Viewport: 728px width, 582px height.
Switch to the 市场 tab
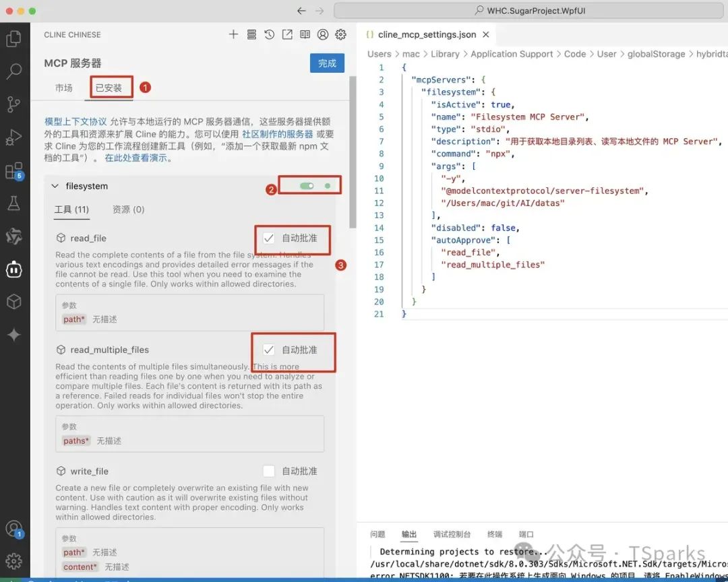pos(64,87)
